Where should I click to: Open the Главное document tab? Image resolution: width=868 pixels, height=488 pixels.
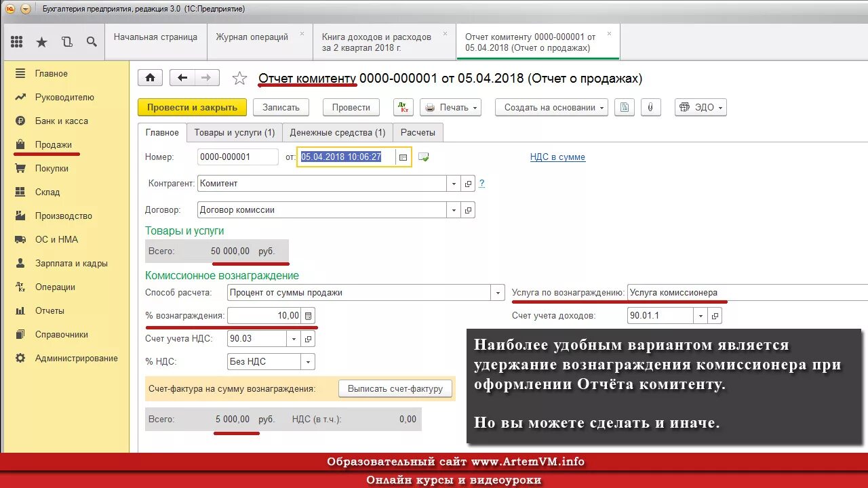click(x=162, y=133)
